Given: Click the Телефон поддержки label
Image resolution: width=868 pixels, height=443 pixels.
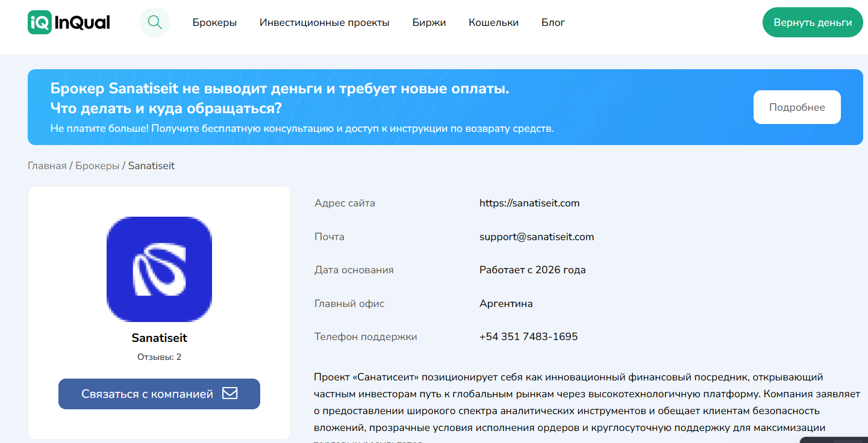Looking at the screenshot, I should [x=366, y=336].
